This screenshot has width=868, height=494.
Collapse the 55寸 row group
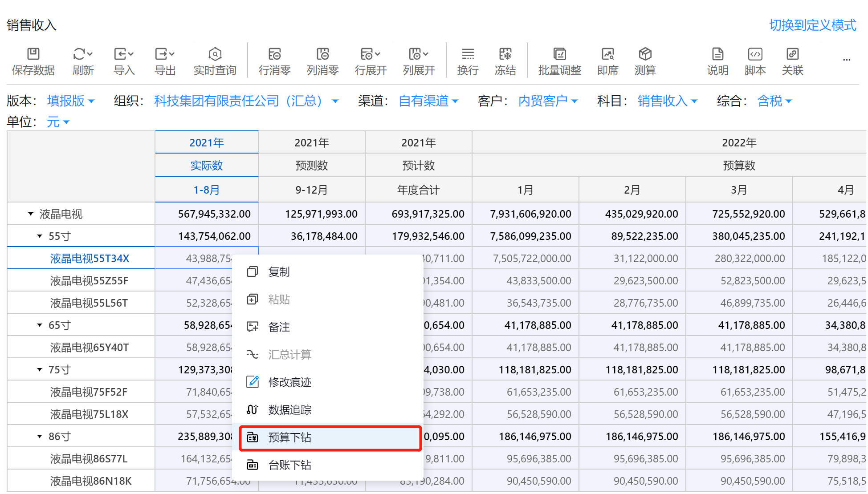click(x=40, y=236)
